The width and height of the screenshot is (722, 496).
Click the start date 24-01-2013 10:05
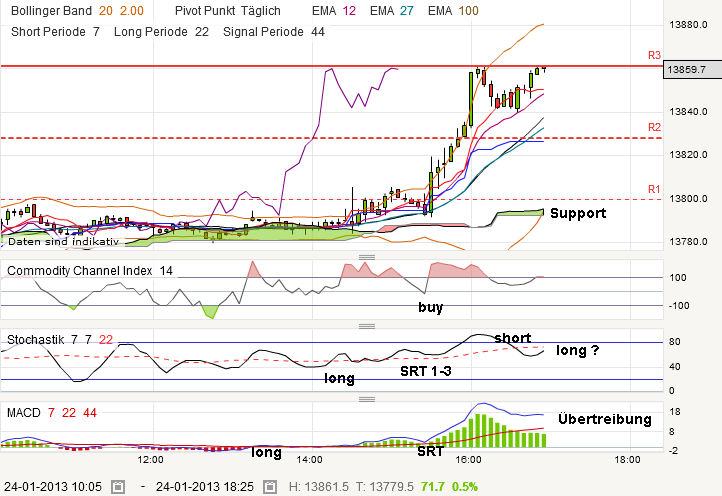[53, 486]
